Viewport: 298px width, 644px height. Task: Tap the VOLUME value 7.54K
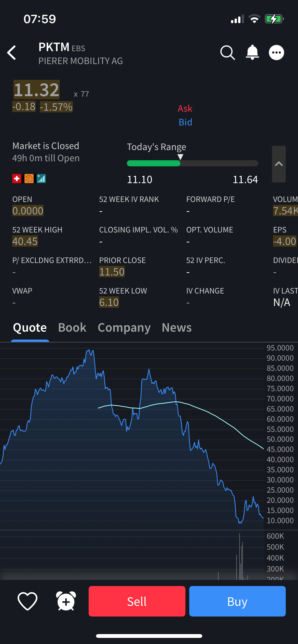tap(285, 211)
